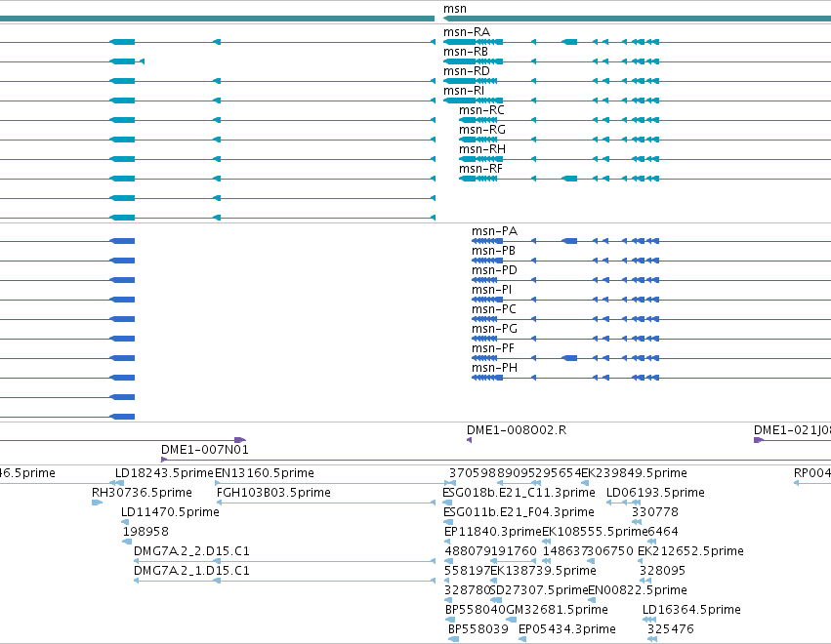The height and width of the screenshot is (644, 831).
Task: Select the msn-PG CDS label
Action: (x=494, y=329)
